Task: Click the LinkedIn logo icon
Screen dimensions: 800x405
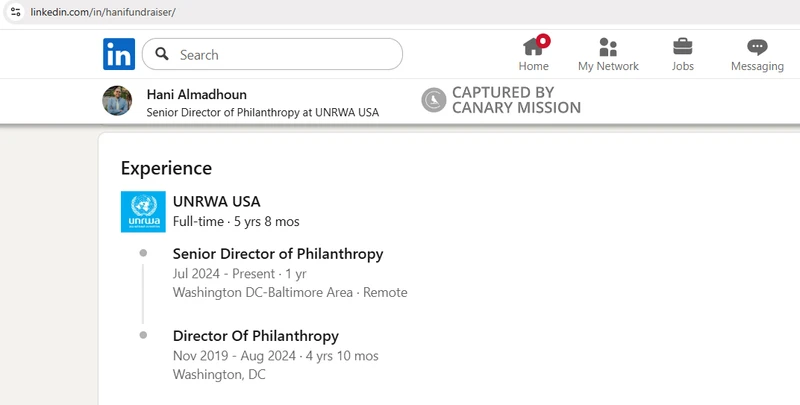Action: click(x=118, y=54)
